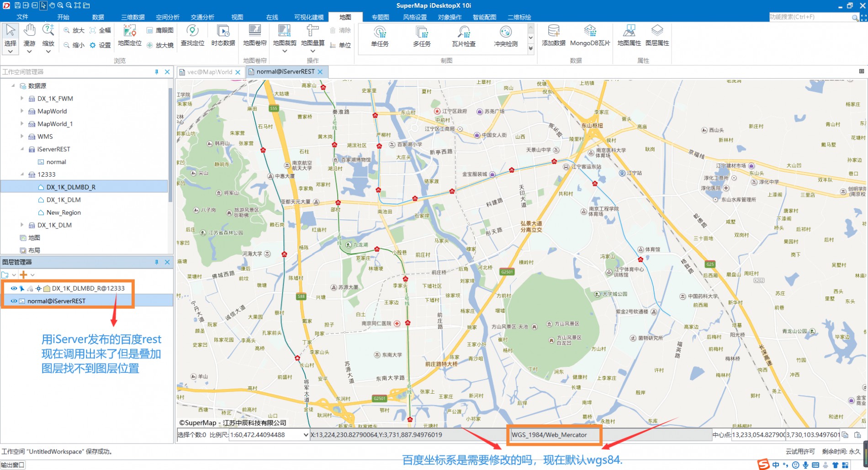Expand MapWorld datasource node

[x=22, y=111]
